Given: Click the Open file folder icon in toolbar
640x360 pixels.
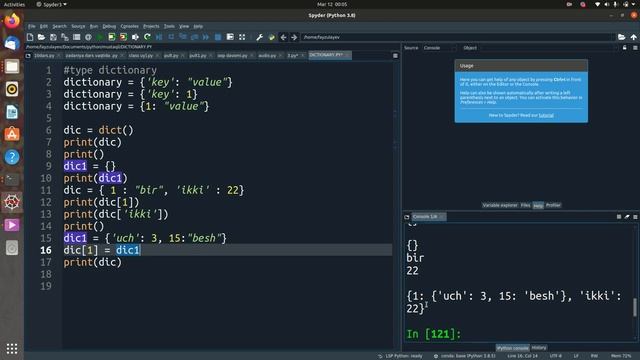Looking at the screenshot, I should coord(41,37).
